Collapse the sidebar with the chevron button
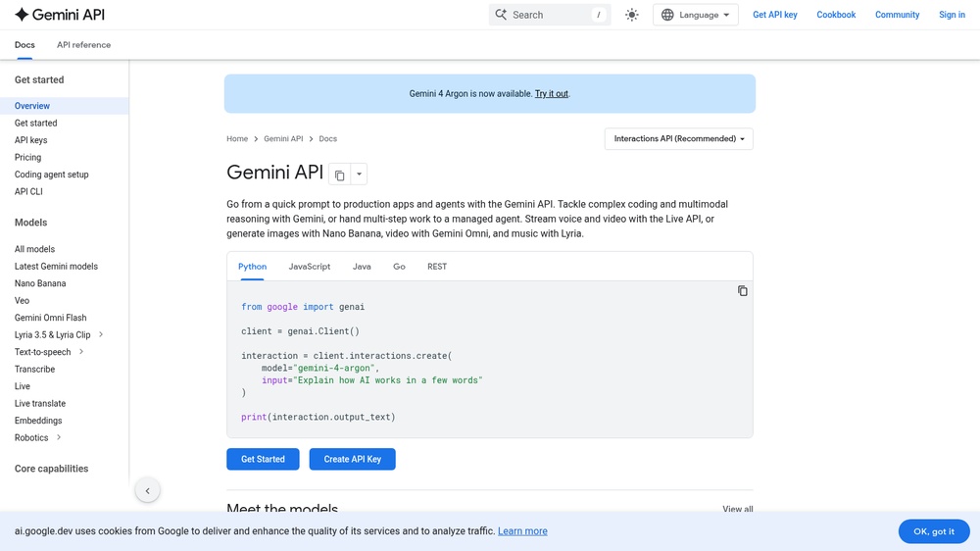 click(x=148, y=491)
